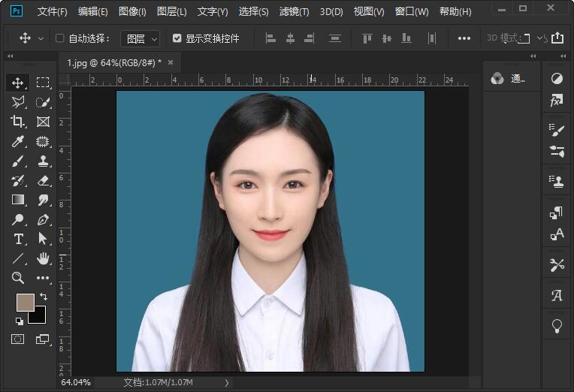Open the Brush Settings panel icon
574x392 pixels.
[557, 130]
